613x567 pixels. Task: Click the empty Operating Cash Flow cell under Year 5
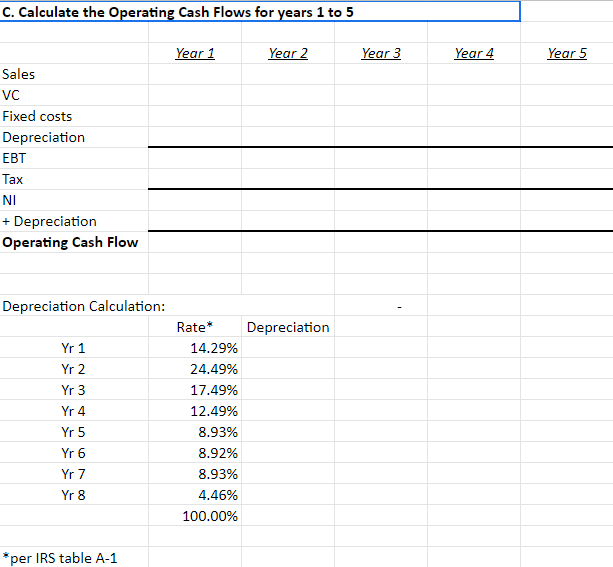tap(567, 242)
